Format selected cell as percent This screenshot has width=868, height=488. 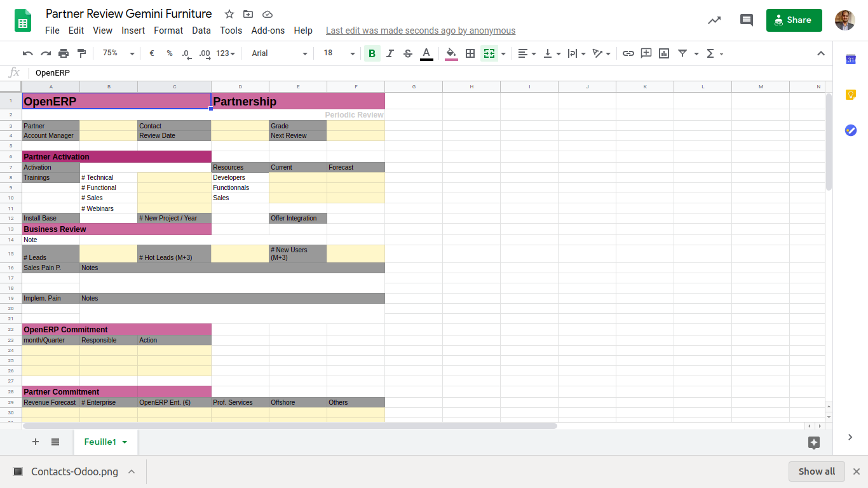170,53
